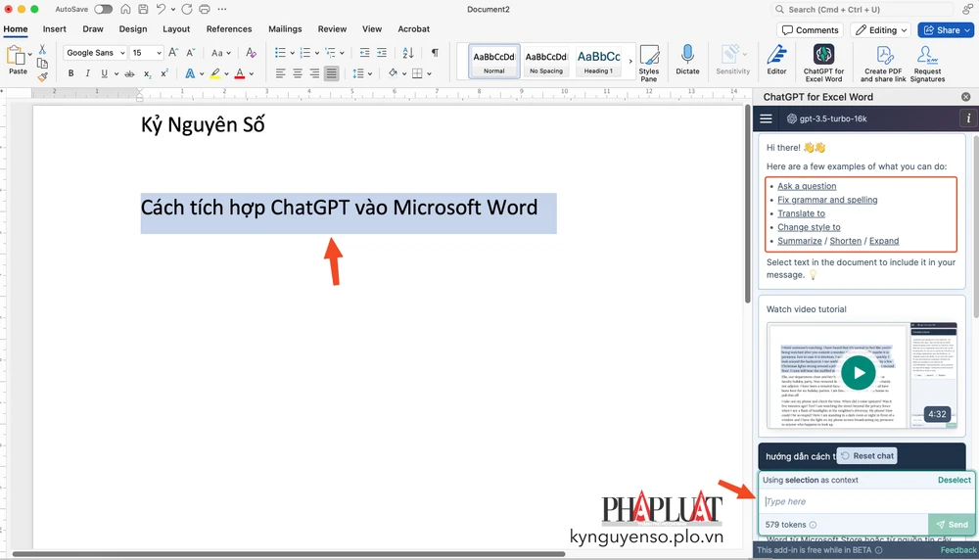This screenshot has height=560, width=979.
Task: Open numbered list dropdown arrow
Action: pyautogui.click(x=317, y=53)
